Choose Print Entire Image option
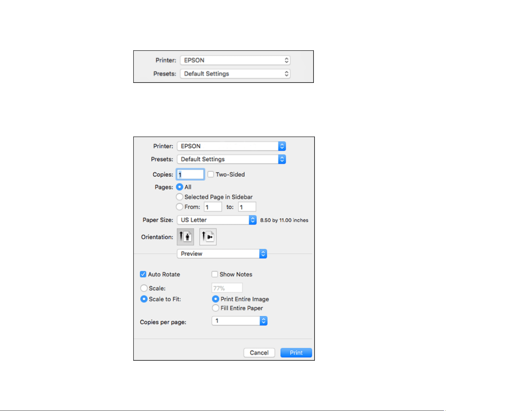This screenshot has width=532, height=411. coord(215,299)
